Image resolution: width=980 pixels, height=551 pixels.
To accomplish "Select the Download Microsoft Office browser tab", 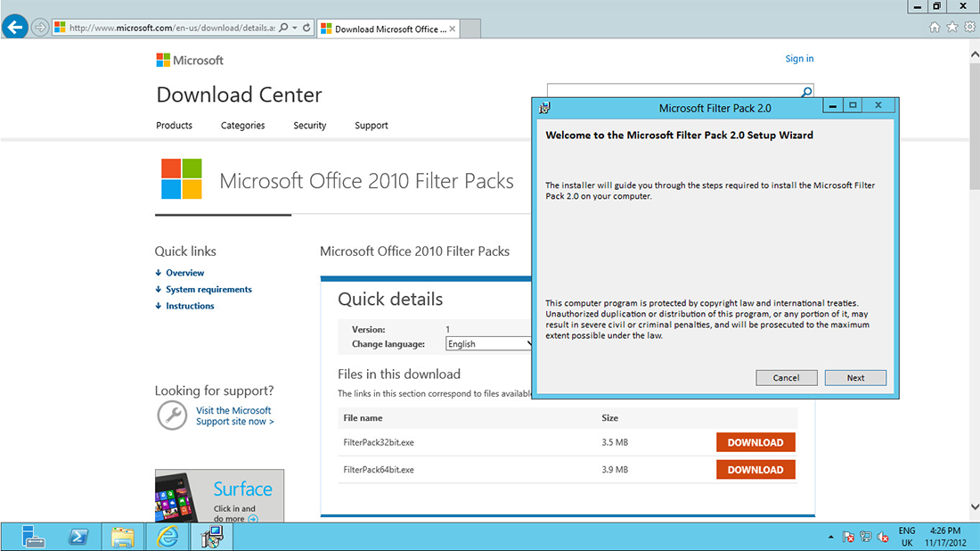I will [388, 29].
